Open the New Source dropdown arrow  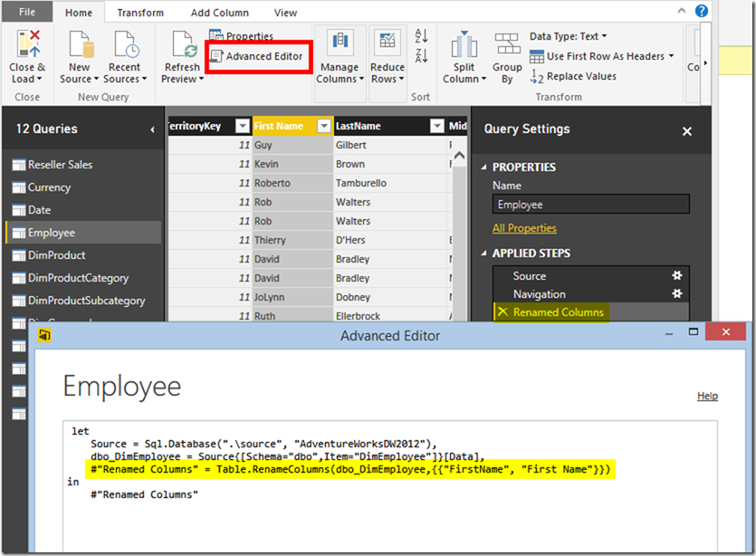(97, 79)
